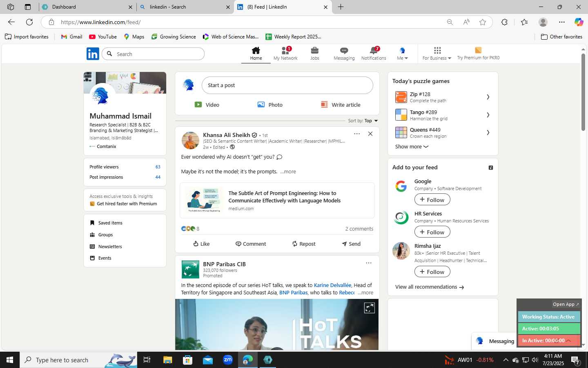Open the Add to your feed info icon
Screen dimensions: 588x368
pos(491,168)
